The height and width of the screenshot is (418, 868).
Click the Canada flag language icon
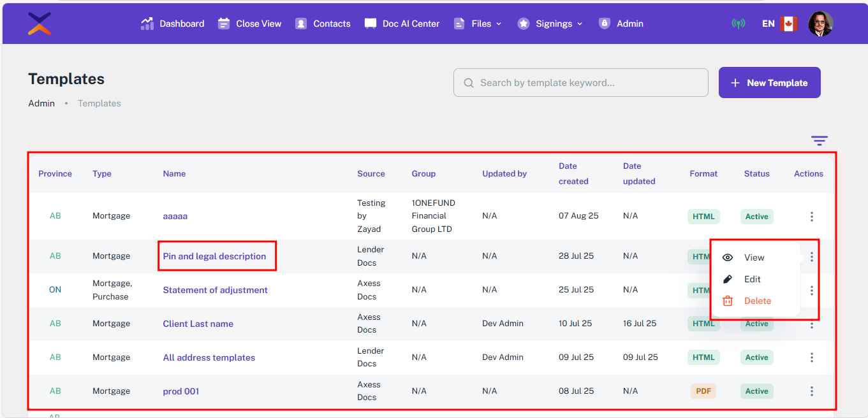click(789, 24)
